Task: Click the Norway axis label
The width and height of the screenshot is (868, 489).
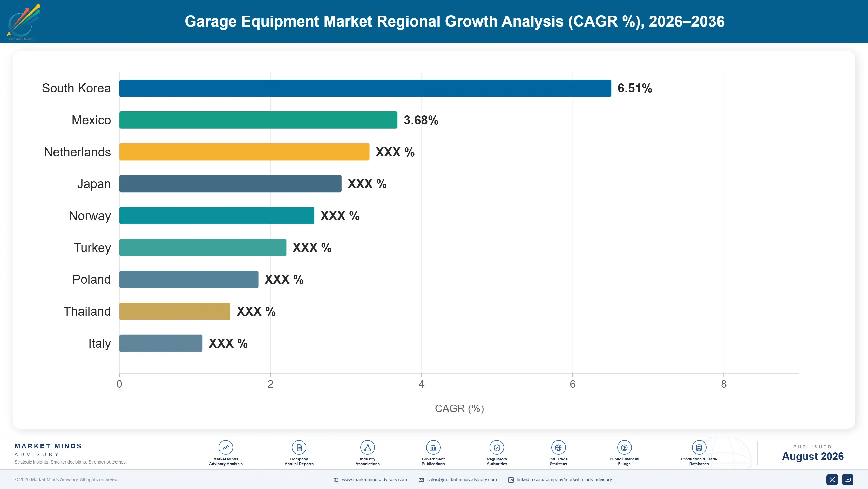Action: [x=90, y=216]
